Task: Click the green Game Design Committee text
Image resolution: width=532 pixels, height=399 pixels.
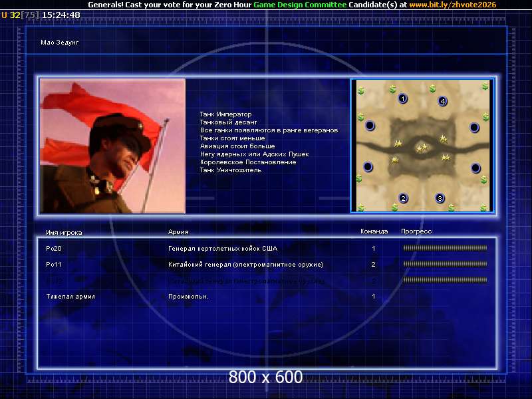Action: click(300, 5)
